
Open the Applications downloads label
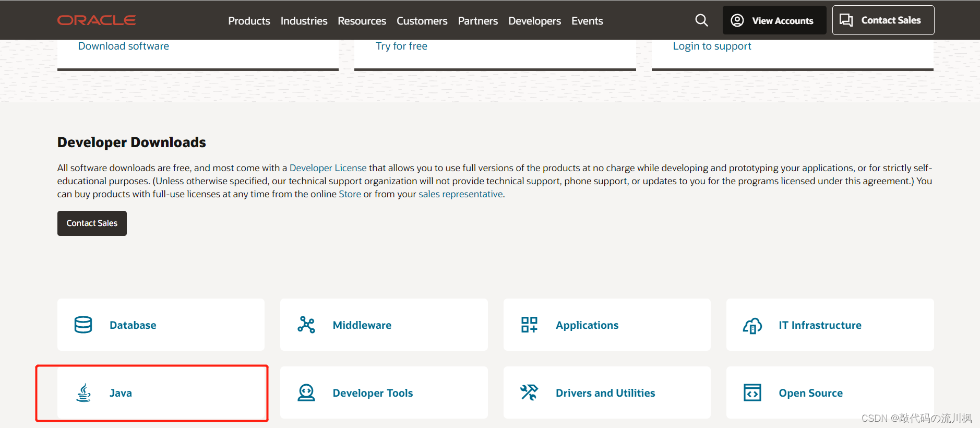tap(587, 325)
